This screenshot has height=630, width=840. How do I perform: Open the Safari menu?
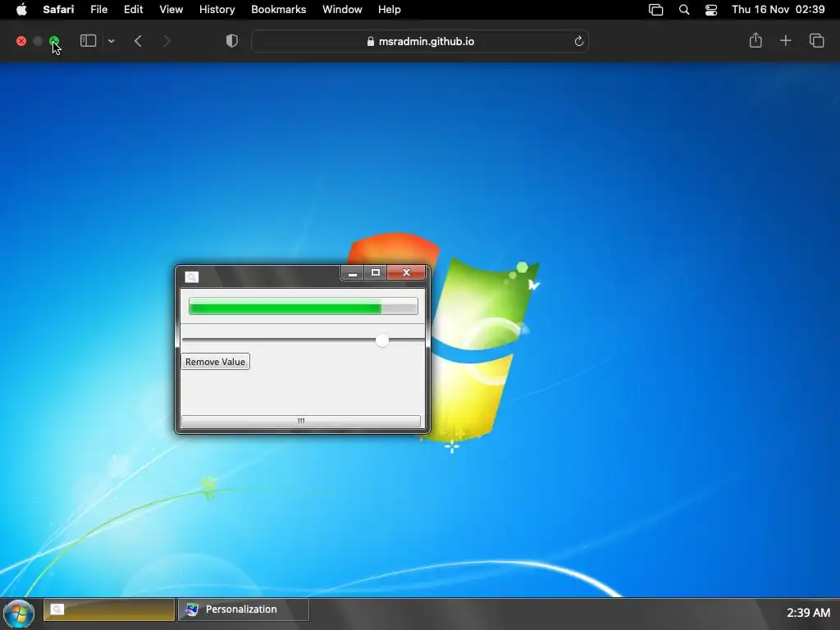(x=58, y=10)
